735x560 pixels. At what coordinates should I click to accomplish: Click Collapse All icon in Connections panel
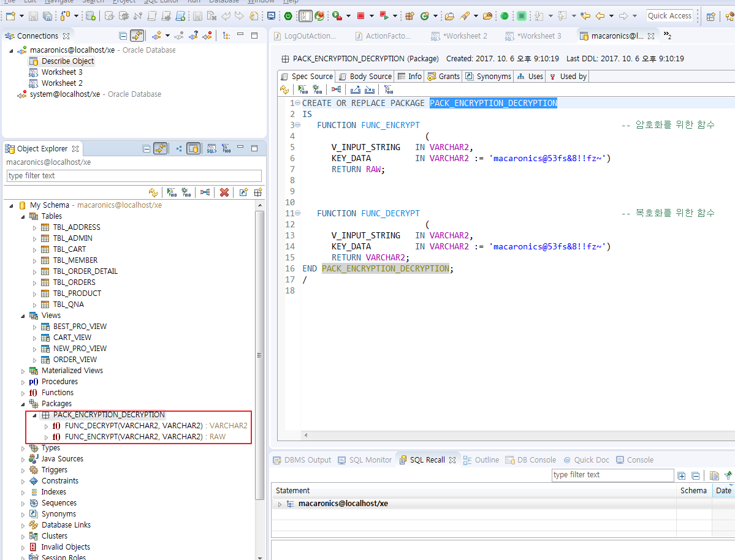coord(123,36)
